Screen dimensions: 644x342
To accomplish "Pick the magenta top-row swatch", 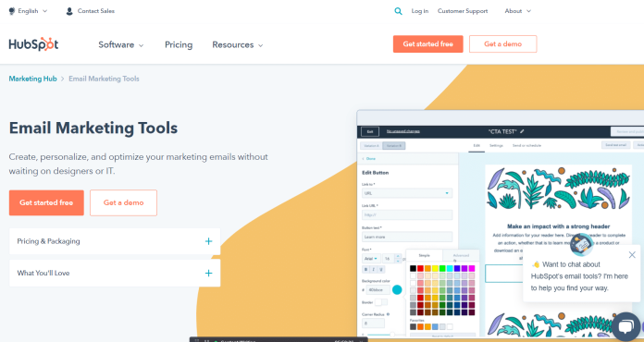I will [472, 269].
